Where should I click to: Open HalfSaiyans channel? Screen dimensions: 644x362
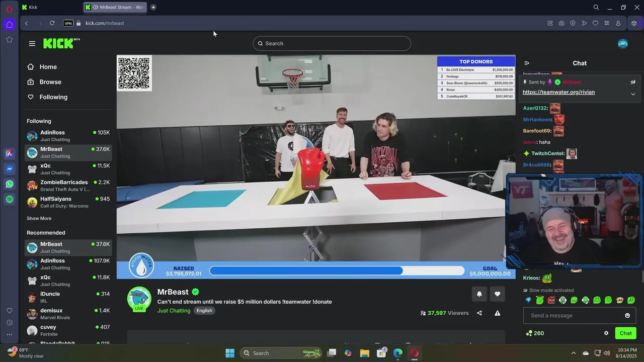68,202
